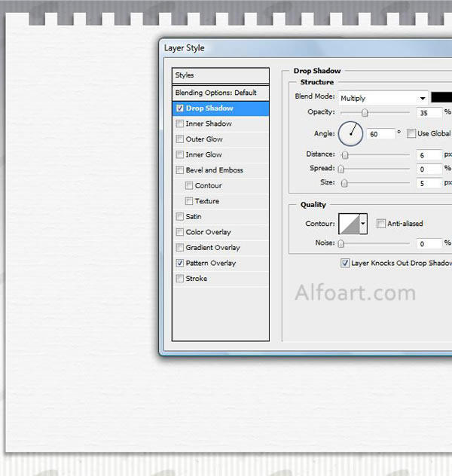Uncheck Layer Knocks Out Drop Shadow
Image resolution: width=452 pixels, height=476 pixels.
pyautogui.click(x=344, y=263)
